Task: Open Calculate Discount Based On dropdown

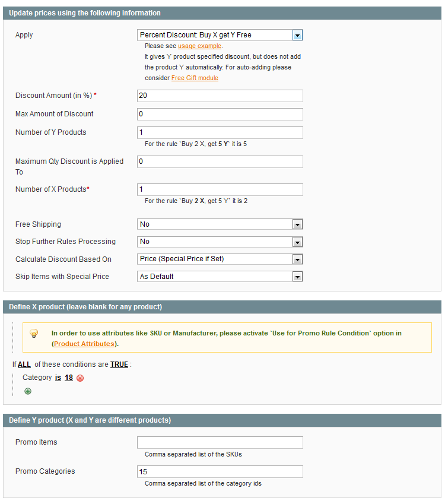Action: (x=220, y=259)
